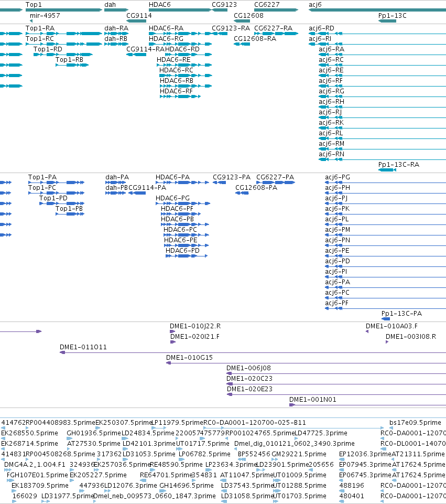Select EST DMG4A2_1.004.F1
The width and height of the screenshot is (446, 504).
[x=35, y=465]
